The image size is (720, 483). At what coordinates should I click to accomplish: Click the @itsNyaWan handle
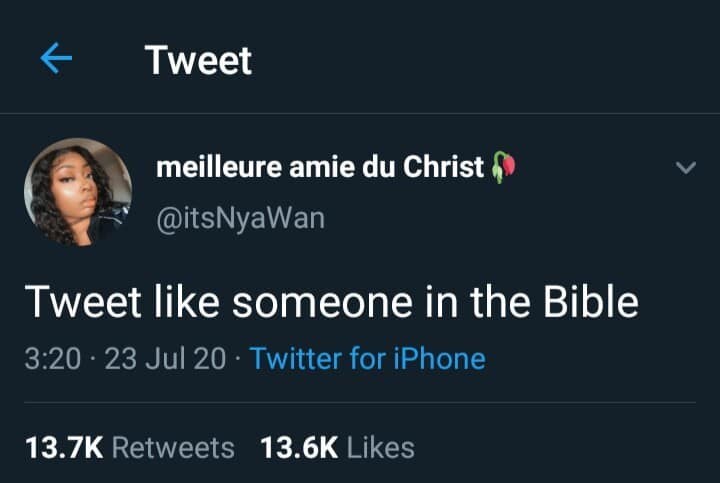coord(240,217)
